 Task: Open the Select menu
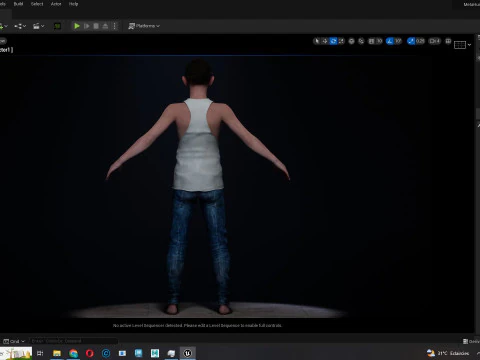[x=37, y=4]
